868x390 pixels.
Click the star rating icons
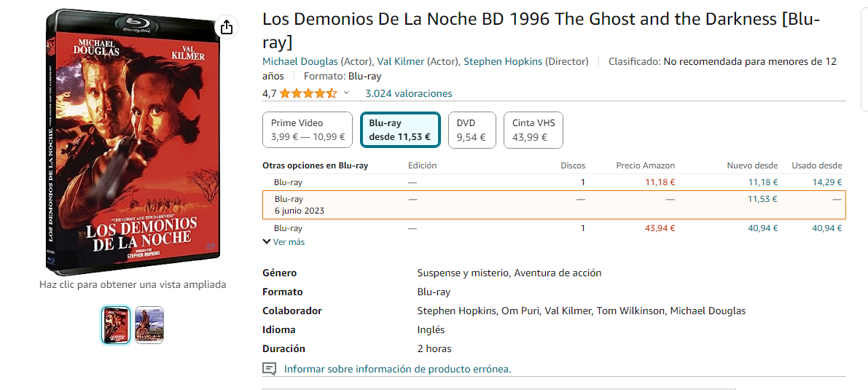pos(308,93)
